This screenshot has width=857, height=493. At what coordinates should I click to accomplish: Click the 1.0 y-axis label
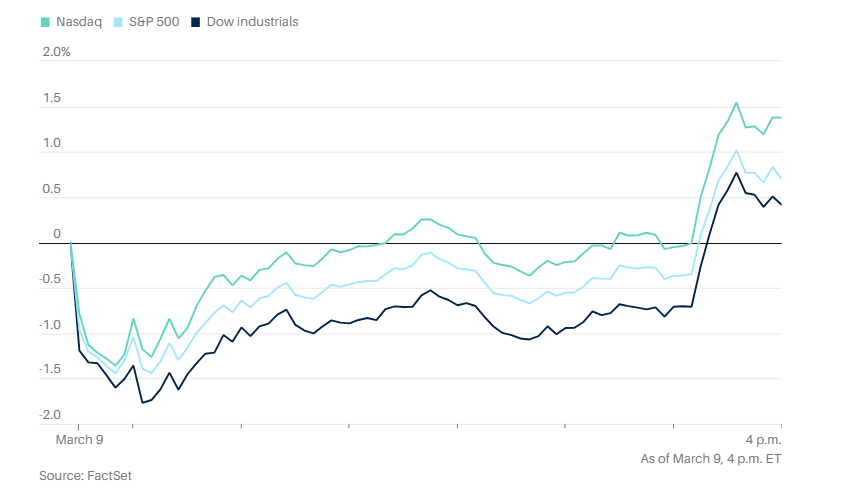pos(52,144)
